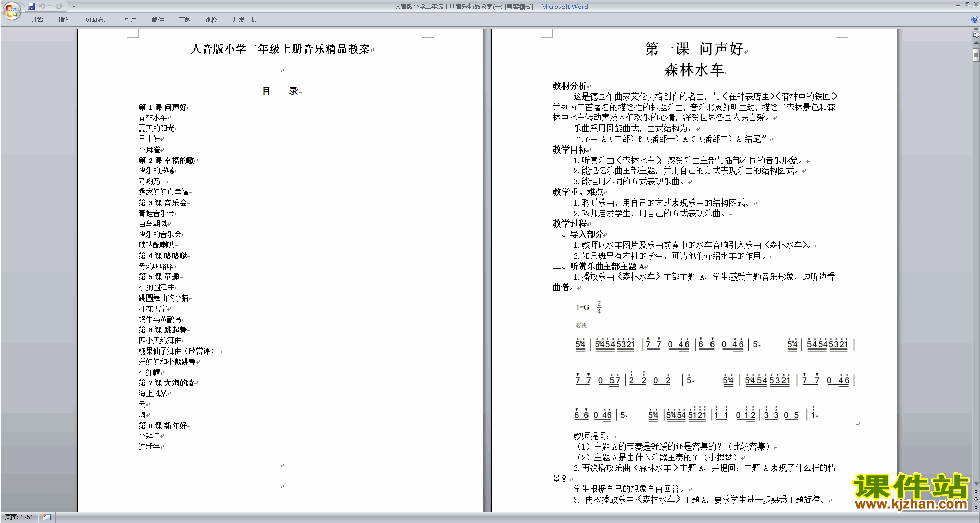Click the 快乐的罗嗦 contents line
The height and width of the screenshot is (523, 980).
[157, 170]
